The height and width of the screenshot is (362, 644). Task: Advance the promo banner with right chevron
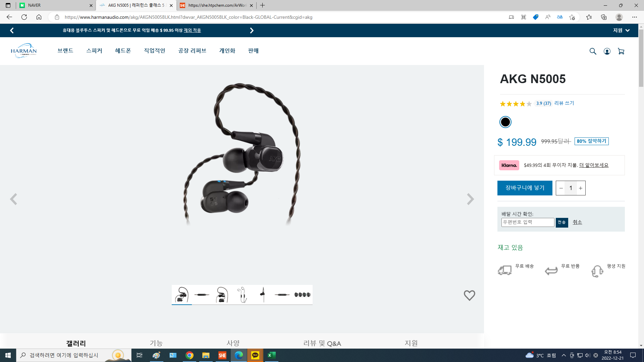pos(252,31)
